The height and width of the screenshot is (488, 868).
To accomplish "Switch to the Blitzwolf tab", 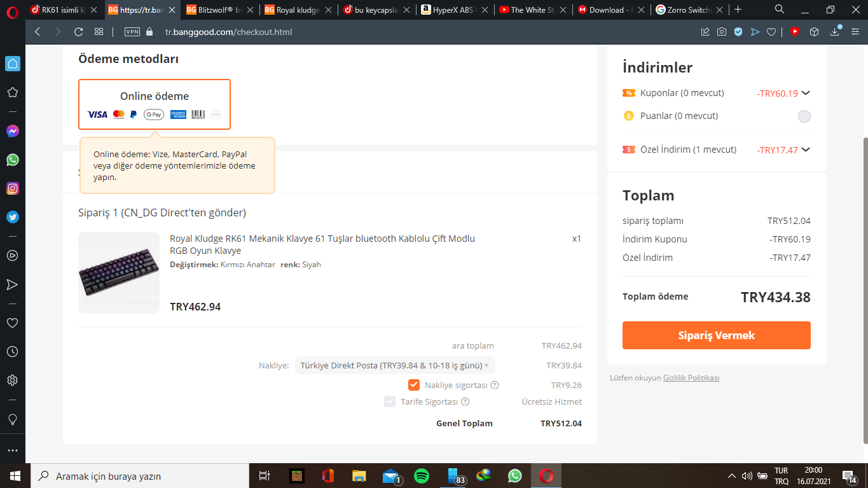I will tap(220, 10).
